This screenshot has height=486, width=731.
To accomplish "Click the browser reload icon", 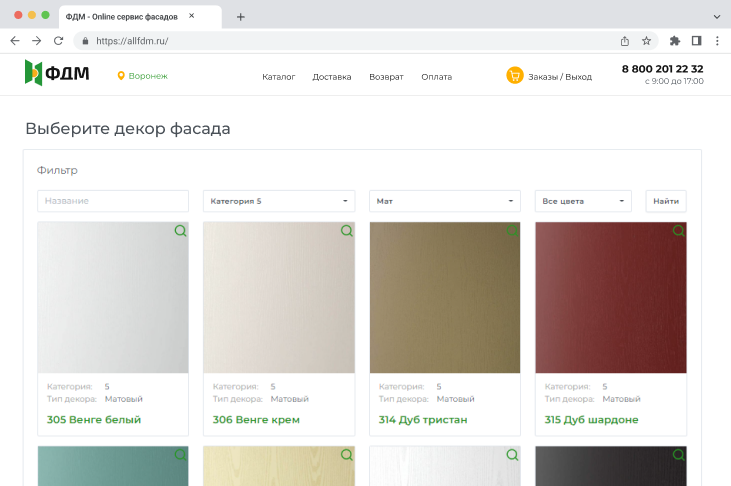I will 58,41.
